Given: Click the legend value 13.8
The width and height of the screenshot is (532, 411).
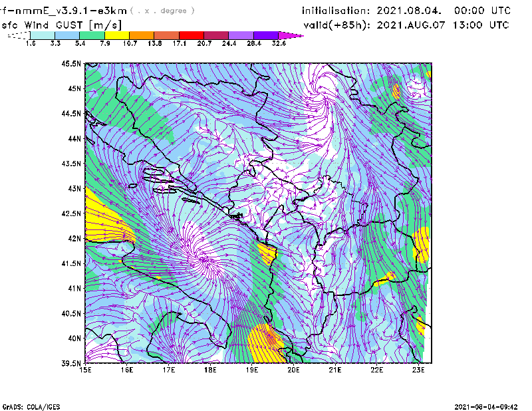Looking at the screenshot, I should tap(154, 43).
